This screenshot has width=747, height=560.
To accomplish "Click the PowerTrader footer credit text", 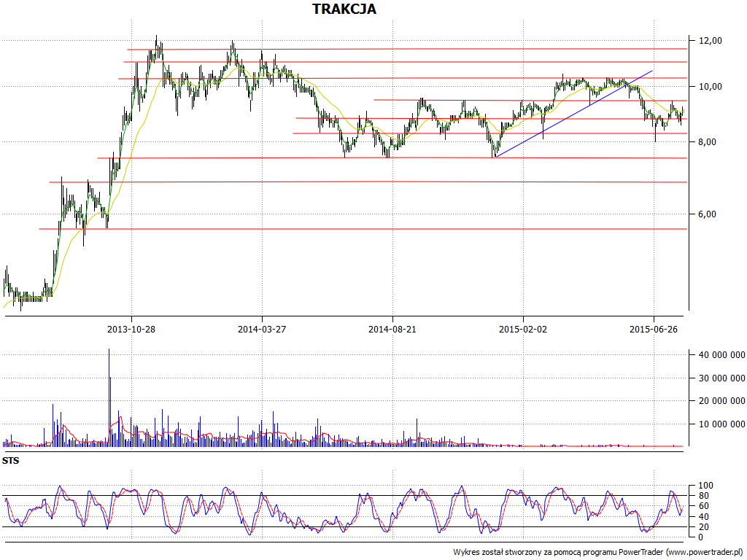I will click(x=599, y=553).
